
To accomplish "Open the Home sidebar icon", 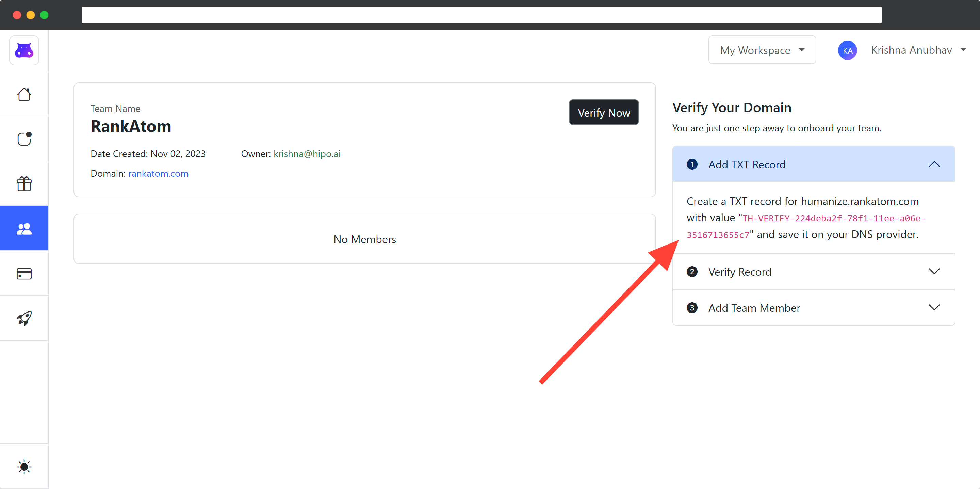I will [24, 94].
